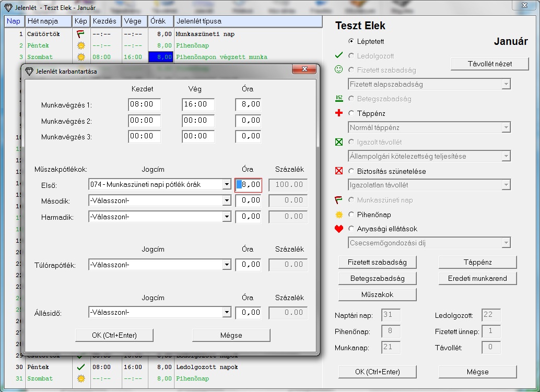This screenshot has width=540, height=392.
Task: Click the flag icon in the Csütörtök row
Action: (80, 34)
